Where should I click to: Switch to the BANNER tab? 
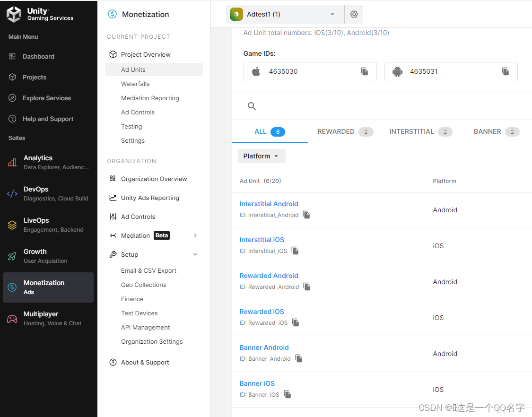pos(497,131)
